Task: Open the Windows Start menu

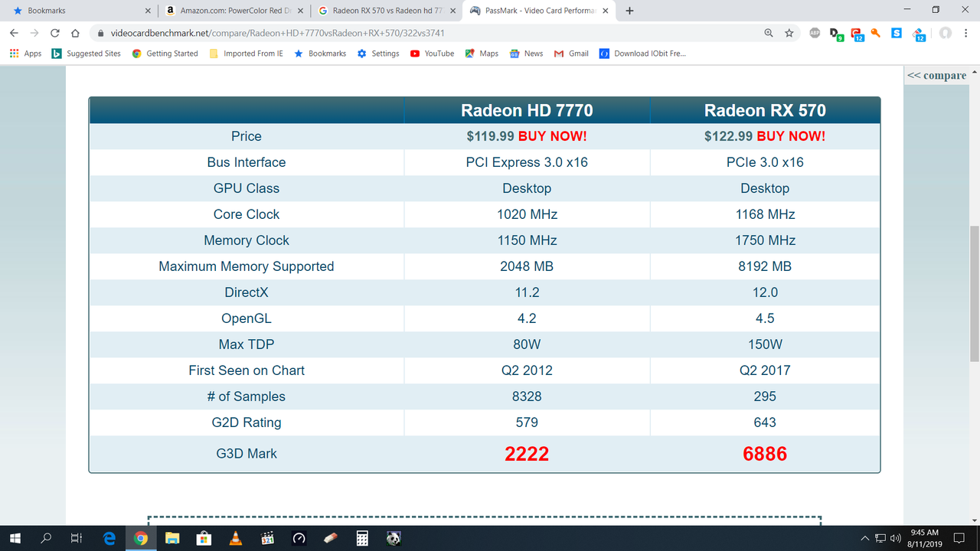Action: pos(15,538)
